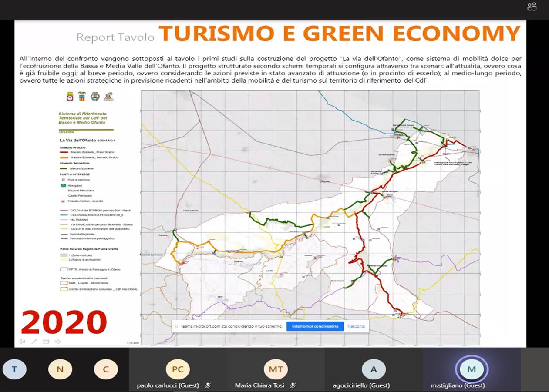Select m.stigliano's highlighted speaker avatar

pyautogui.click(x=472, y=369)
